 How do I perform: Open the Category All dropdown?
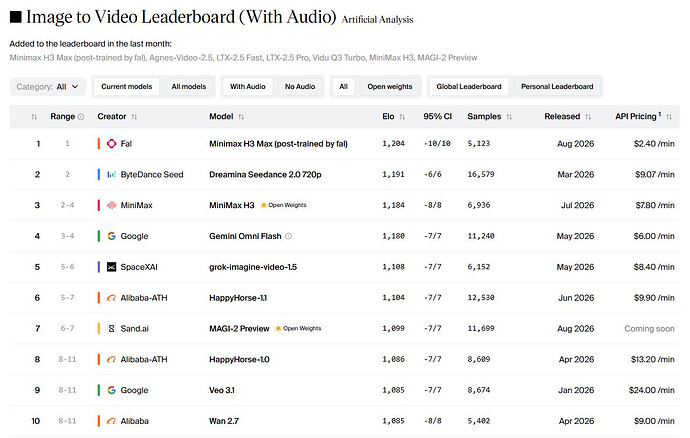click(x=48, y=87)
